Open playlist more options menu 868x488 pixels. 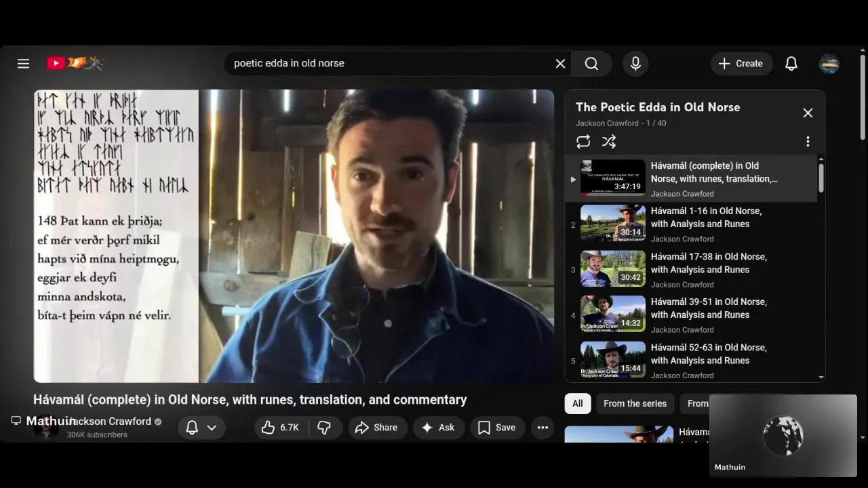808,141
